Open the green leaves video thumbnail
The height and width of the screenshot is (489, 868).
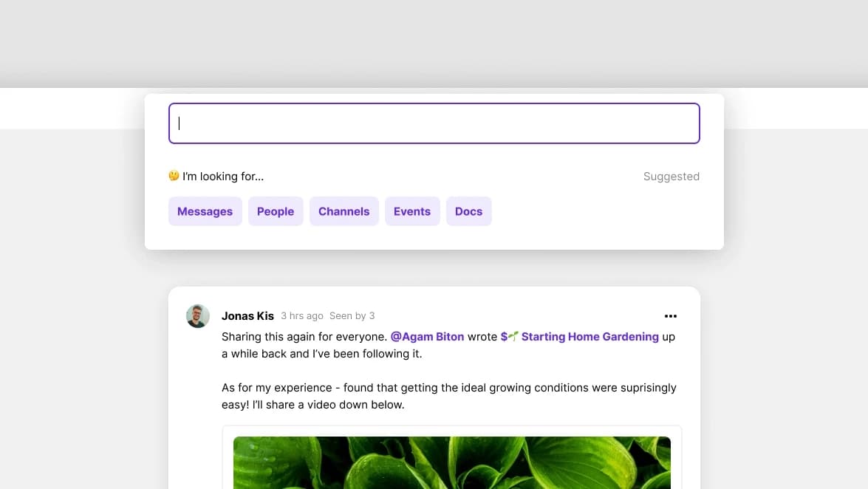click(451, 462)
